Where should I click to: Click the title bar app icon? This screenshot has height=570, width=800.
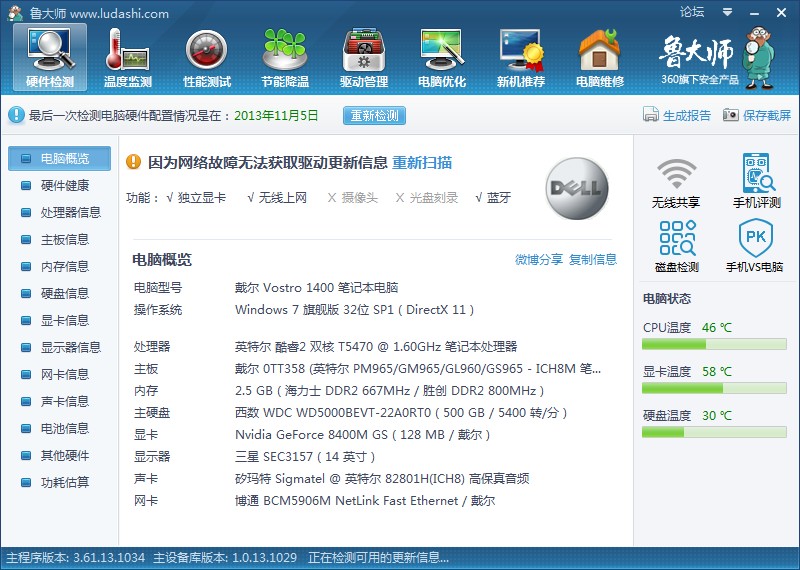pos(15,12)
